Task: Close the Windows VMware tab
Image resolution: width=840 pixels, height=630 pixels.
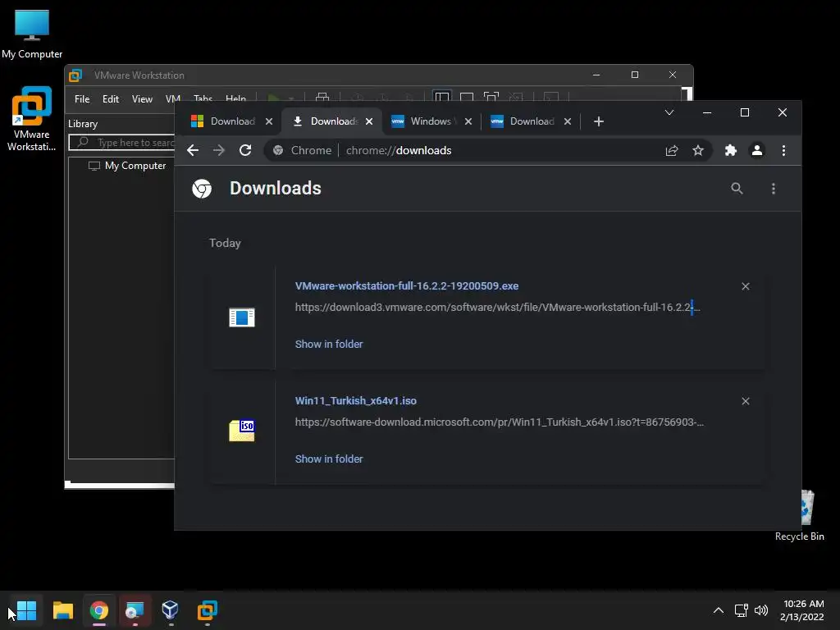Action: tap(468, 121)
